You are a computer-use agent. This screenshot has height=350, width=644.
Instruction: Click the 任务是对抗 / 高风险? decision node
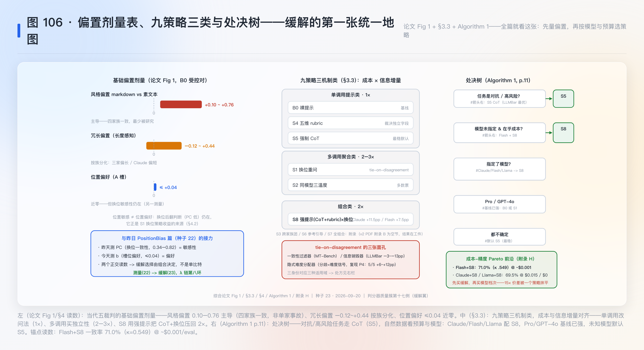pyautogui.click(x=499, y=99)
